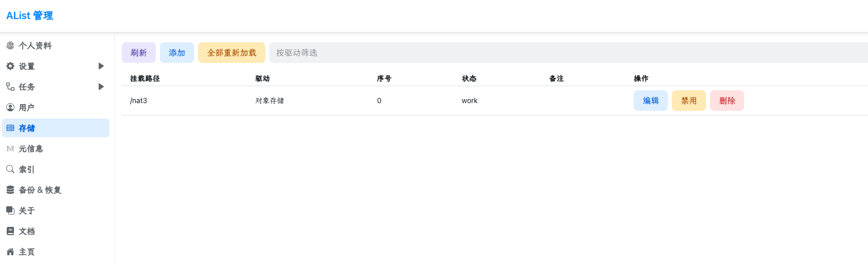Edit the /nat3 storage with 编辑
868x264 pixels.
pos(651,101)
